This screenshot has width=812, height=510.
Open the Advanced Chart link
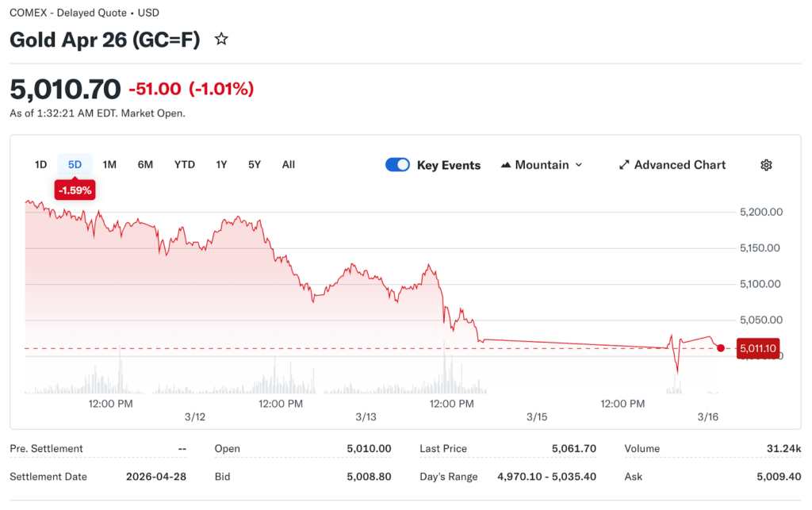(x=680, y=165)
